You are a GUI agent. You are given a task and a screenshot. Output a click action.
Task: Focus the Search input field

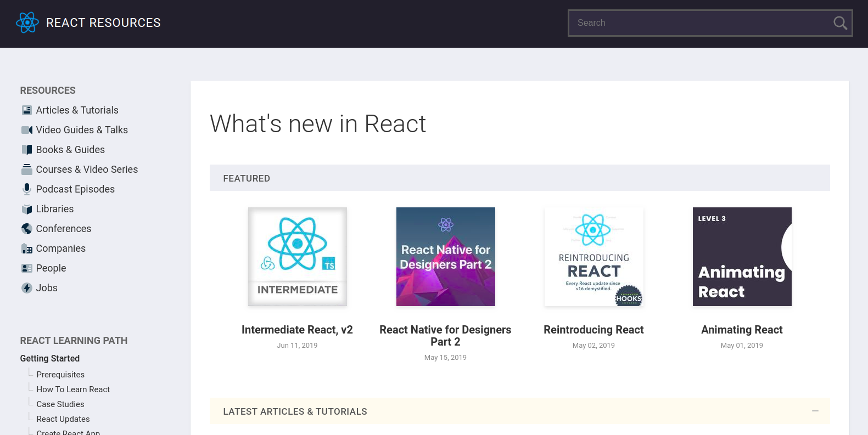tap(697, 23)
